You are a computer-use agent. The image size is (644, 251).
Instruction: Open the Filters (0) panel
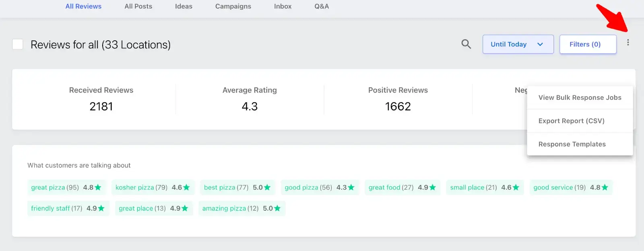[x=588, y=44]
